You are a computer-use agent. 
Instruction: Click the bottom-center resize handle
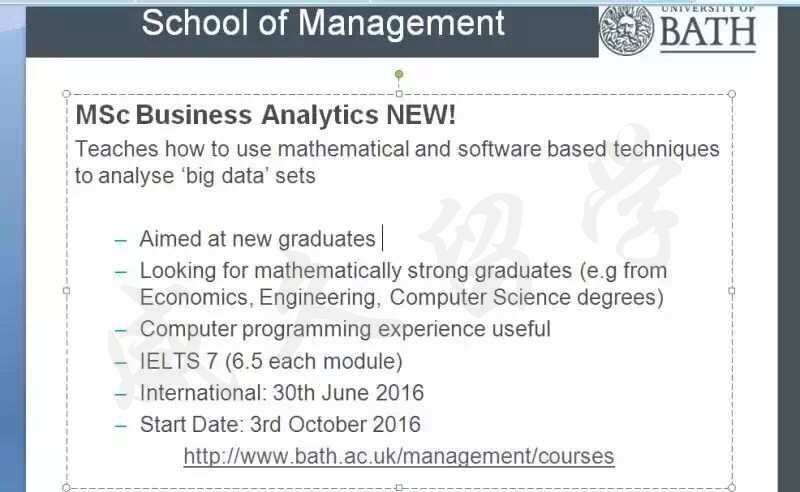399,488
